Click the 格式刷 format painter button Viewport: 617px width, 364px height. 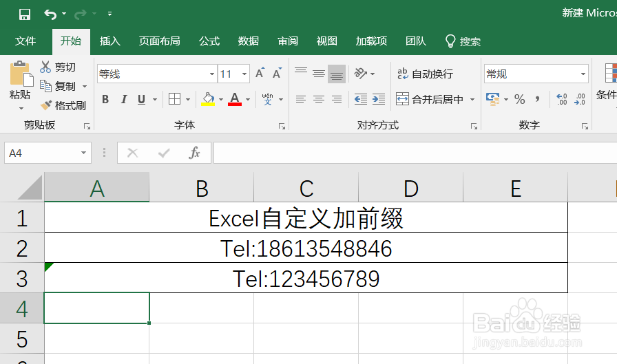click(63, 105)
